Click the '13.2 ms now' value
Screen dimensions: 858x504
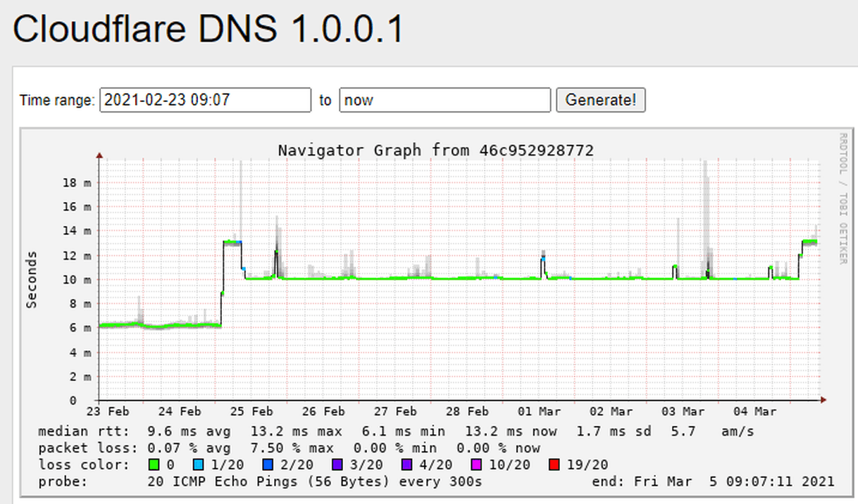[x=511, y=431]
